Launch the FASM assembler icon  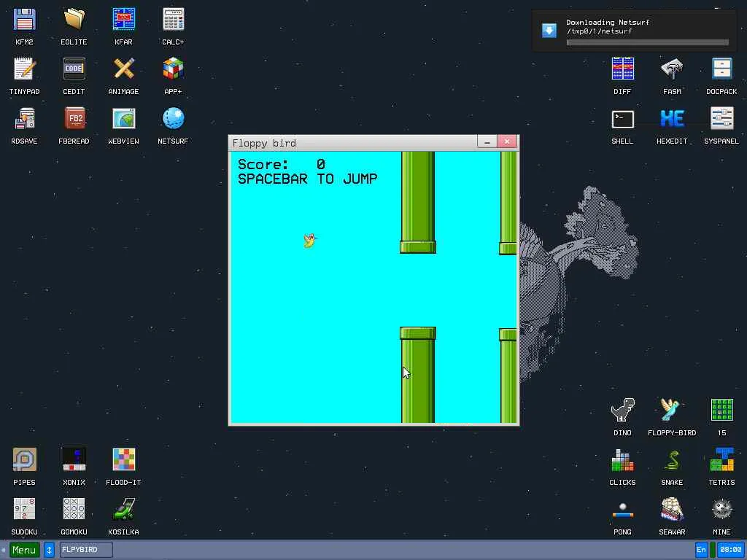click(672, 69)
